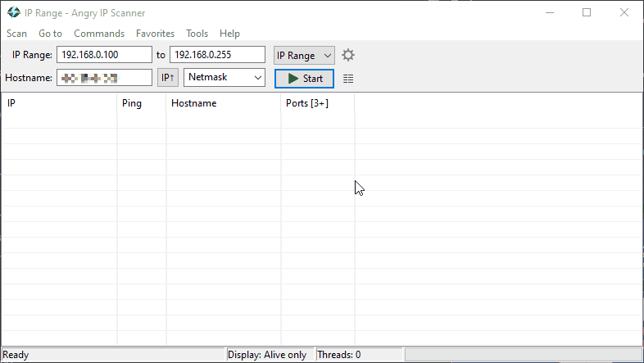Click the Angry IP Scanner title bar icon

pos(14,12)
